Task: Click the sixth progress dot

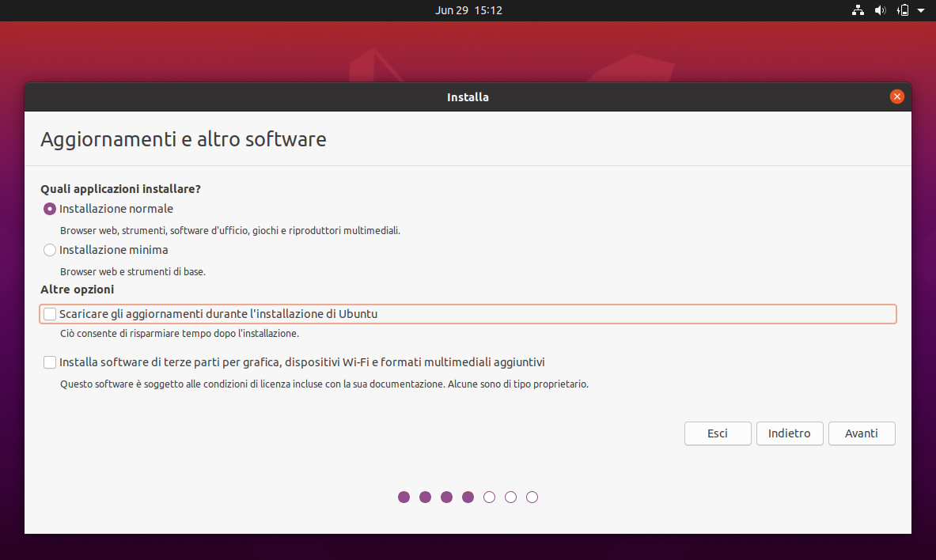Action: pos(510,497)
